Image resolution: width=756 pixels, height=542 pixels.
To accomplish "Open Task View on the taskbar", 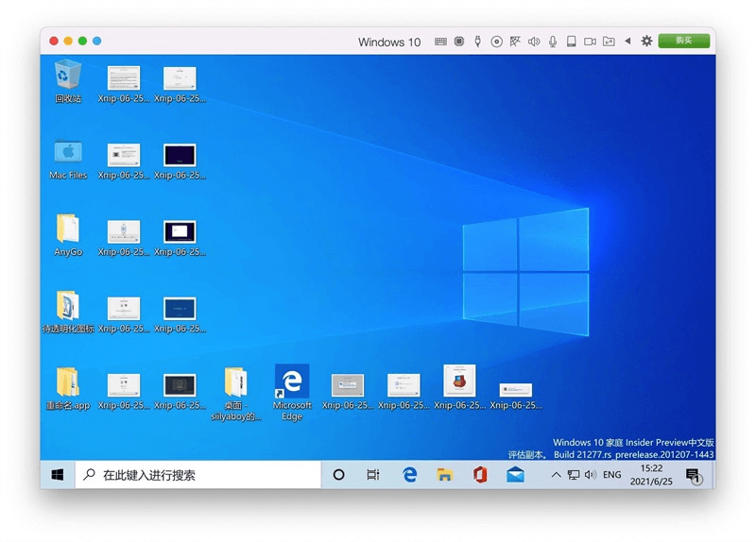I will pyautogui.click(x=373, y=475).
